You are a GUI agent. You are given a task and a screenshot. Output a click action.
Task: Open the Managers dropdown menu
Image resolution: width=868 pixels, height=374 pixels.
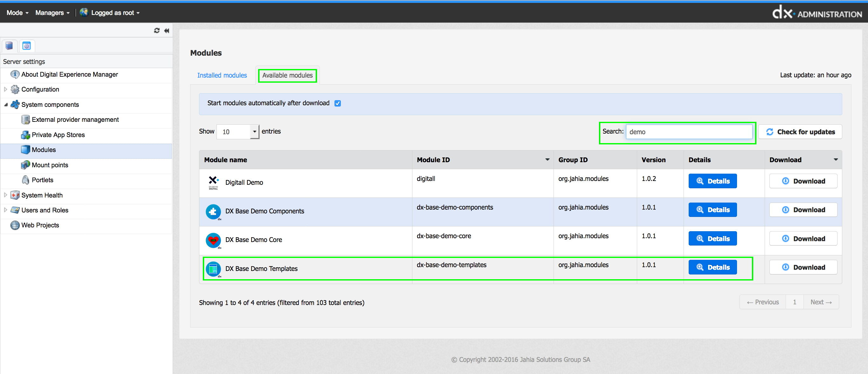click(52, 13)
